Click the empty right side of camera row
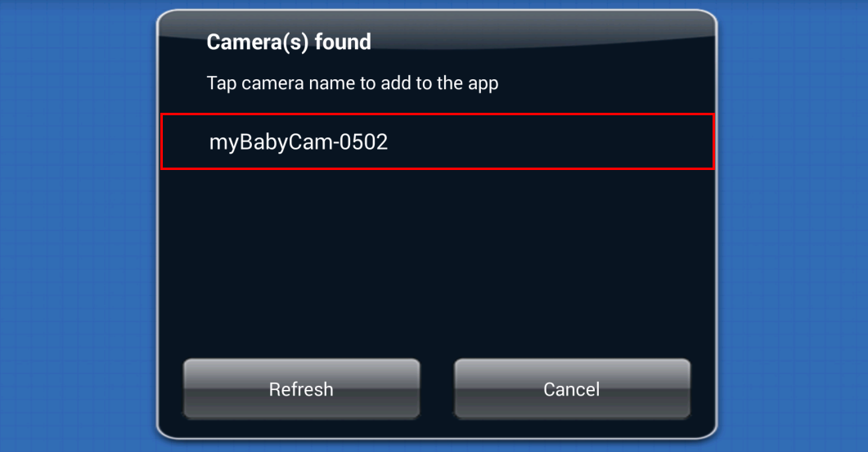868x452 pixels. (x=554, y=141)
